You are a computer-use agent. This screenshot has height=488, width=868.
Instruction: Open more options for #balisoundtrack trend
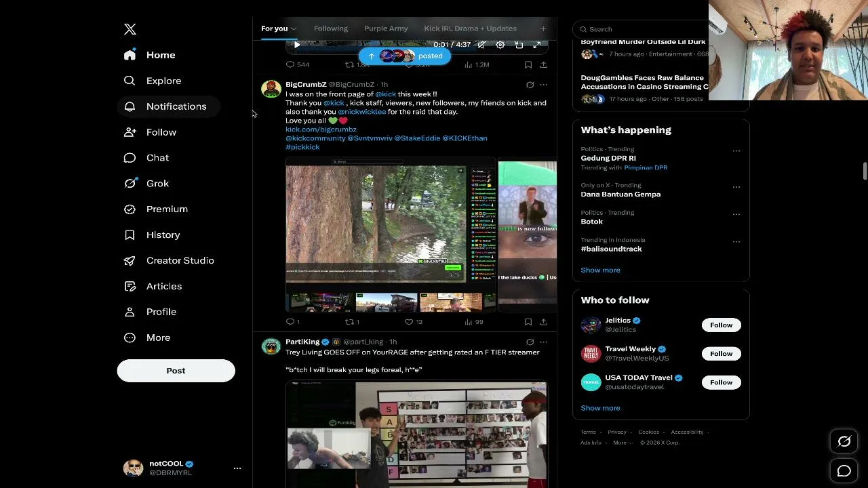[x=736, y=241]
